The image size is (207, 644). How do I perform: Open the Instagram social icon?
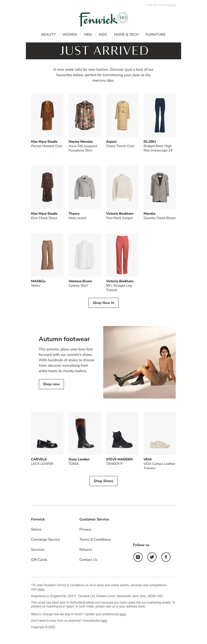click(138, 557)
